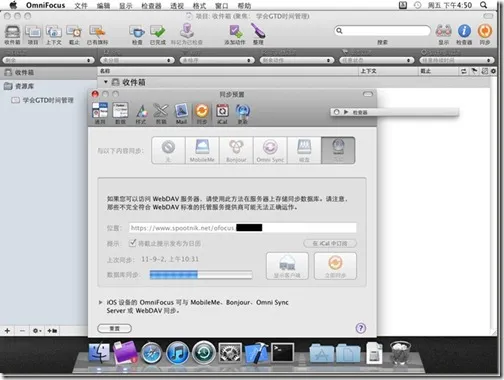Screen dimensions: 504x380
Task: Open Terminal from the Dock
Action: pos(283,353)
